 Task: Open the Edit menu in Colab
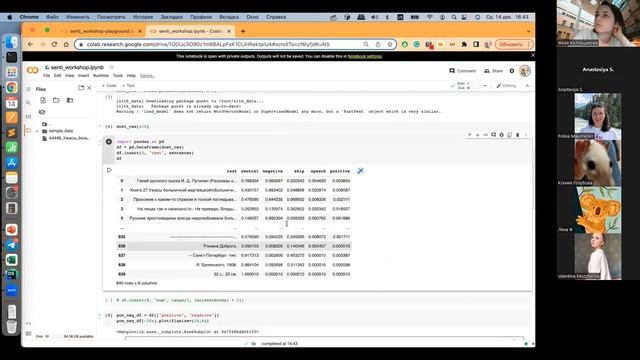58,76
